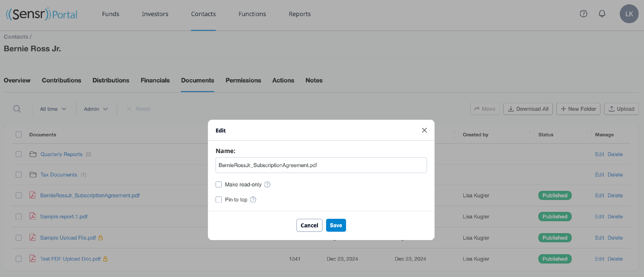Select the Tax Documents row checkbox
Viewport: 644px width, 277px height.
tap(19, 175)
